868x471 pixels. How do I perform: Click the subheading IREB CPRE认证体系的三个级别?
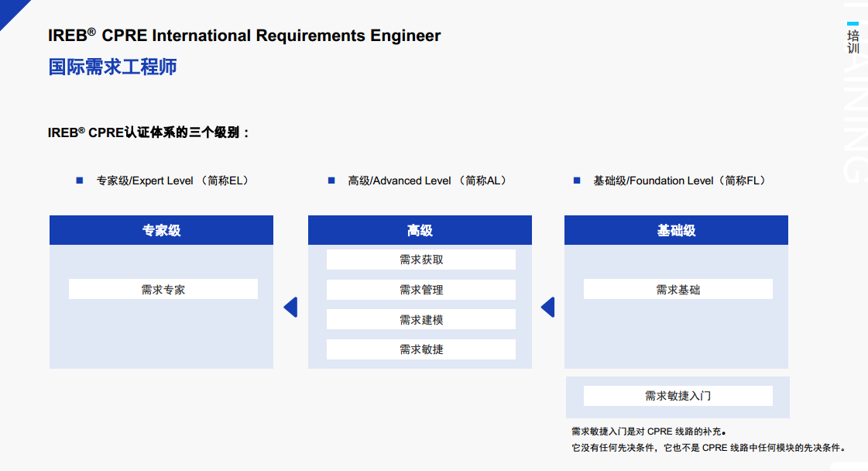tap(149, 132)
